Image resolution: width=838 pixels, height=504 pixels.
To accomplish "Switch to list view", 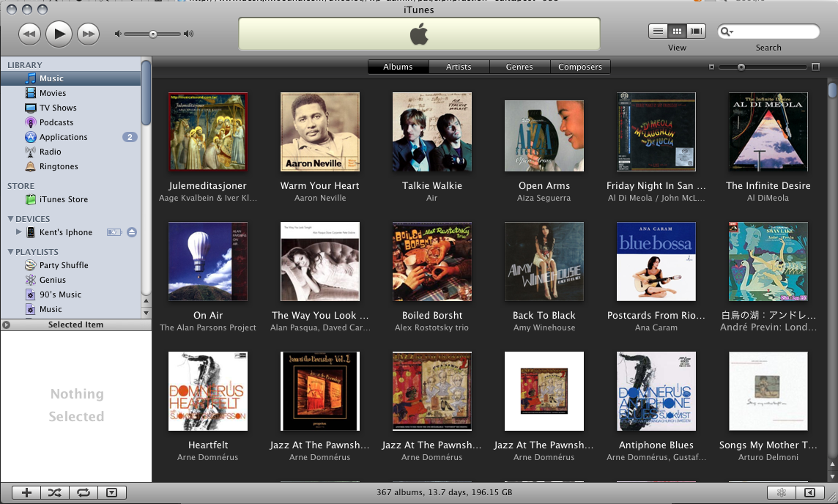I will 658,31.
